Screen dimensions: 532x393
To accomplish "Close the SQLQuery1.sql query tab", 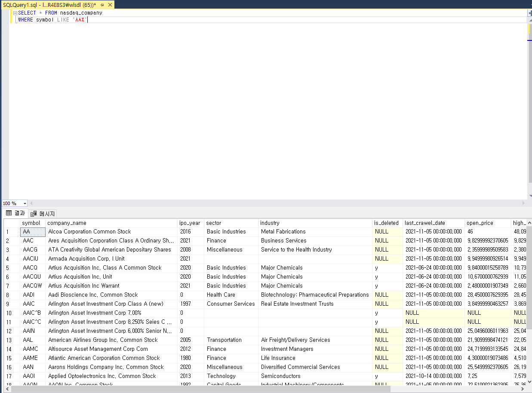I will (110, 5).
